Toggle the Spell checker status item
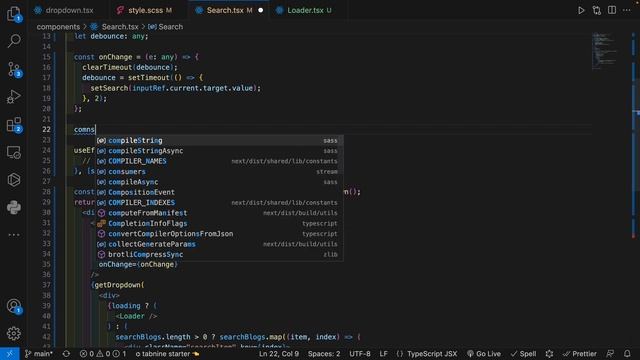Viewport: 640px width, 360px height. tap(523, 354)
